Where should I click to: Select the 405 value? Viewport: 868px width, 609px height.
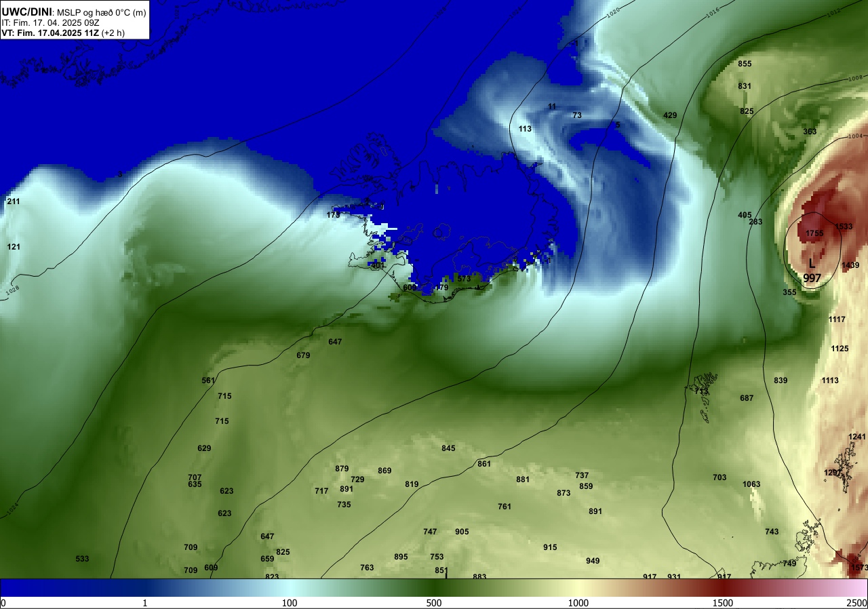click(745, 215)
